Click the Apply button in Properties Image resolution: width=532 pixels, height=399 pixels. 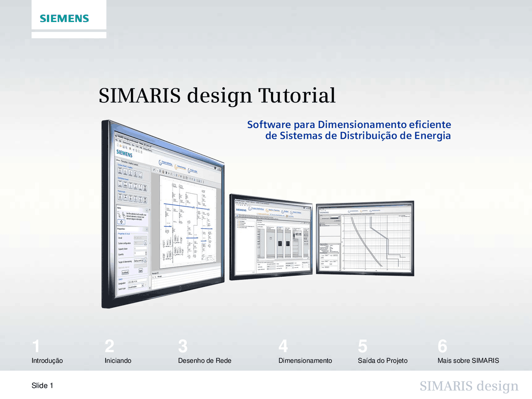(141, 271)
